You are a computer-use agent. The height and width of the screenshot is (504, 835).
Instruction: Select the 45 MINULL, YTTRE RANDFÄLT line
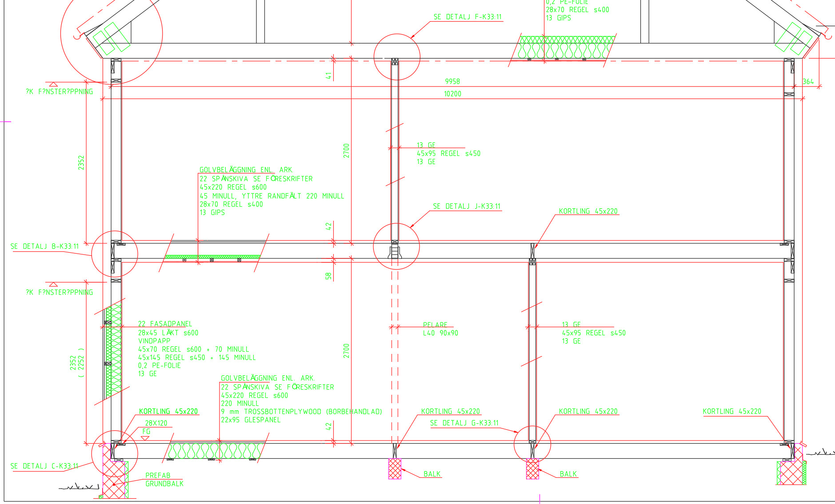[x=272, y=196]
